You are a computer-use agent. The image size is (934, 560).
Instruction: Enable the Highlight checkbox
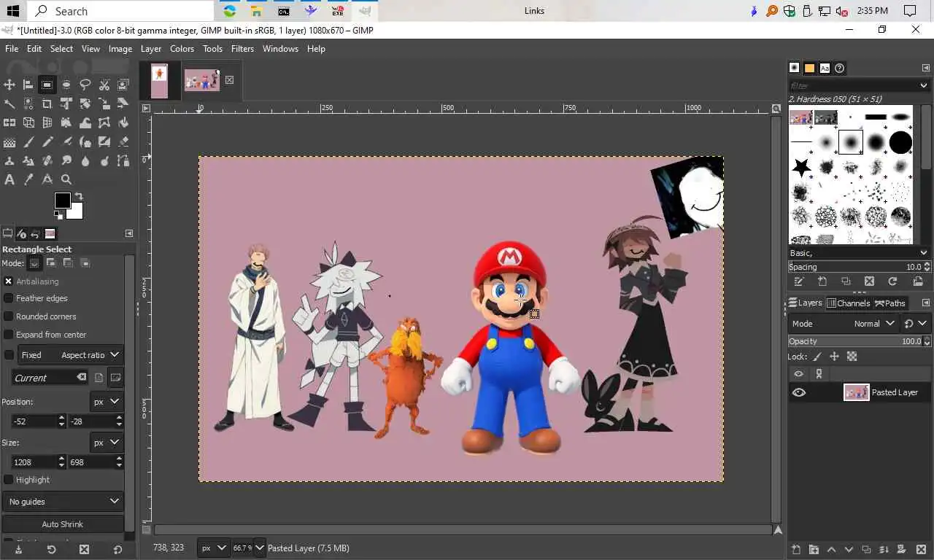pos(9,480)
